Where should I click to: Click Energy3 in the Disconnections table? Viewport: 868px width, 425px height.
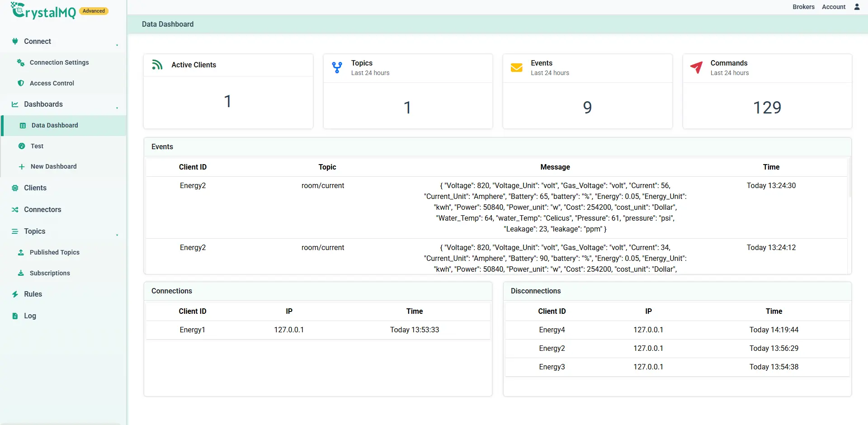click(552, 367)
